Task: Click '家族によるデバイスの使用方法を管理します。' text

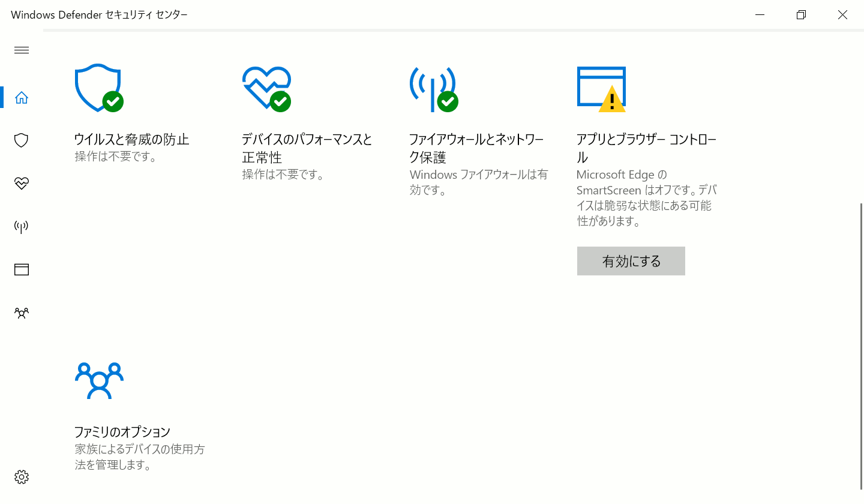Action: point(140,457)
